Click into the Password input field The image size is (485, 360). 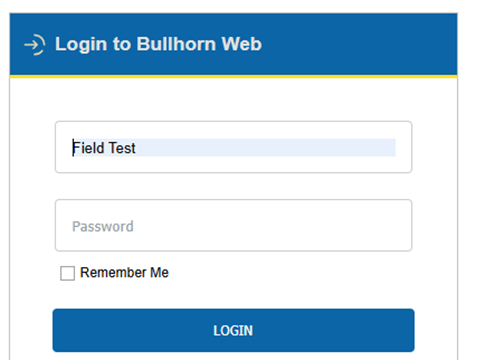coord(233,225)
